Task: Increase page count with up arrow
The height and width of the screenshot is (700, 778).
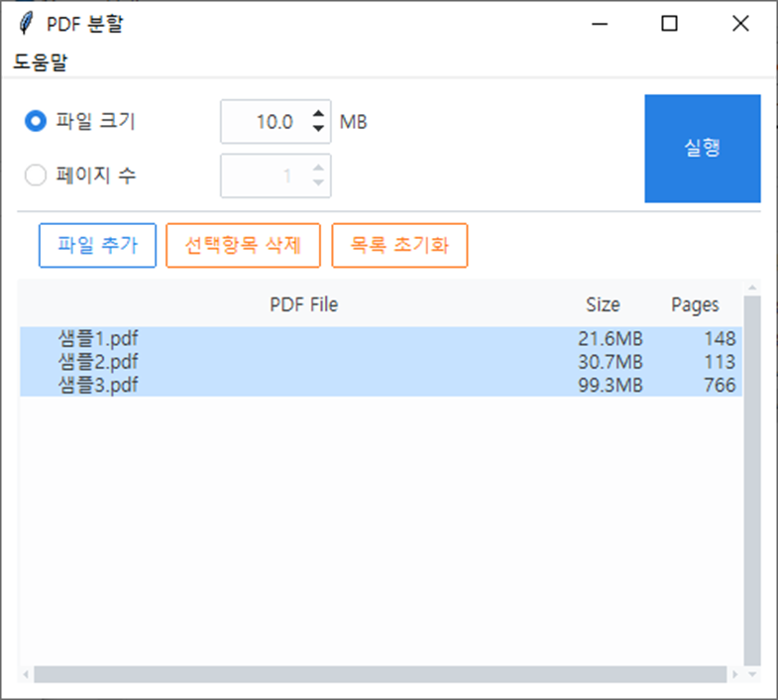Action: pos(318,168)
